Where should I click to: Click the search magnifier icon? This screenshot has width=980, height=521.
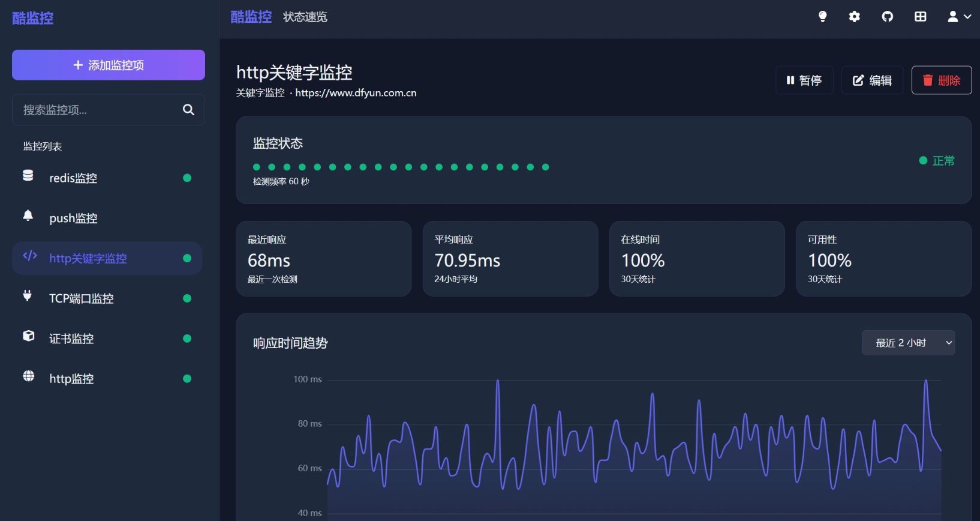(x=188, y=110)
